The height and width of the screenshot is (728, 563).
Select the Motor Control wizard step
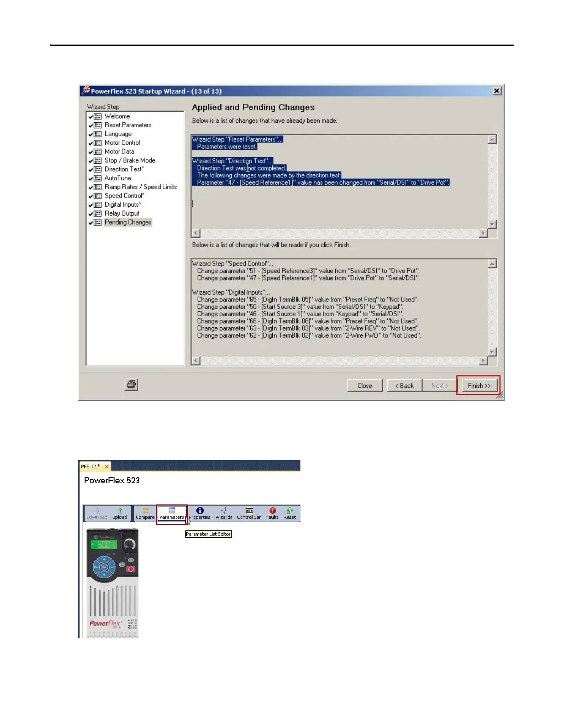tap(122, 142)
